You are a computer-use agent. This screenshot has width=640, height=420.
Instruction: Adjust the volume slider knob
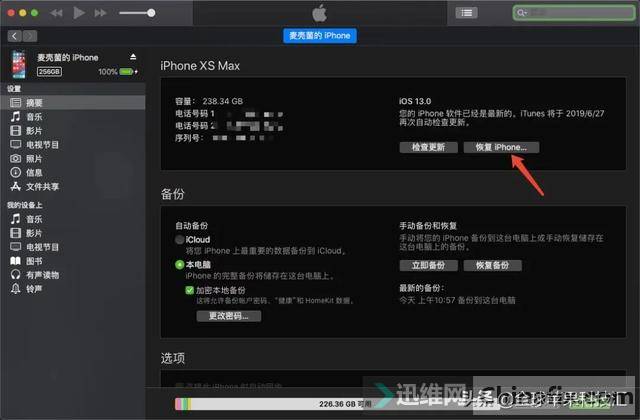[151, 13]
